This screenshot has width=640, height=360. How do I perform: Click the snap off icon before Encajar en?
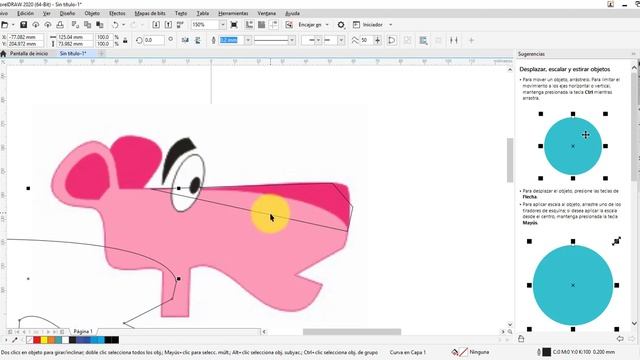289,25
